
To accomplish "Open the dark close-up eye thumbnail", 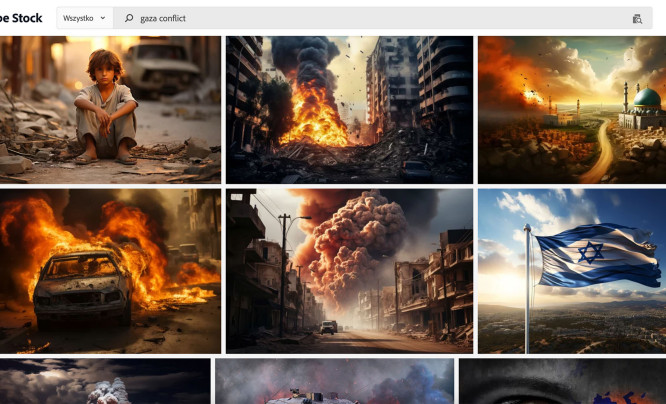I will click(562, 381).
